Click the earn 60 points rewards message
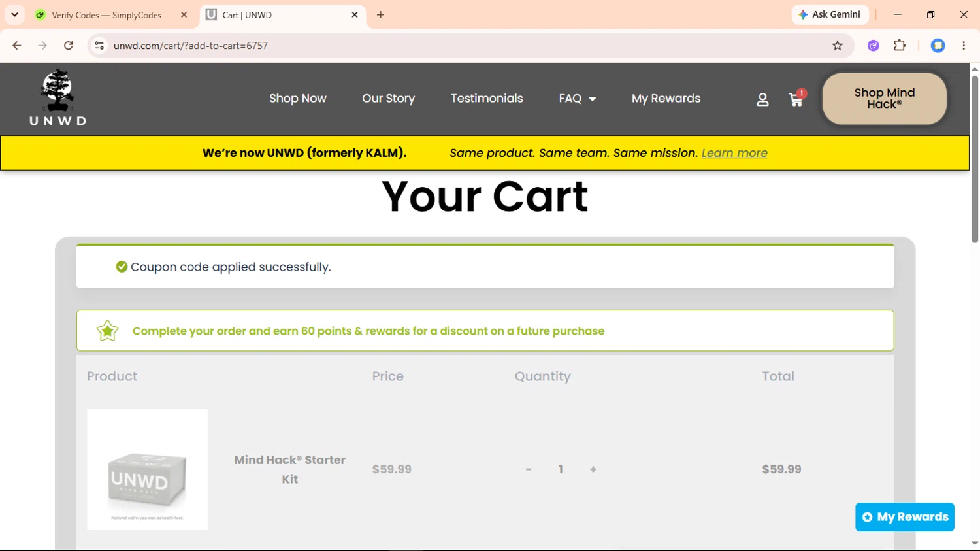The height and width of the screenshot is (551, 980). click(x=368, y=331)
